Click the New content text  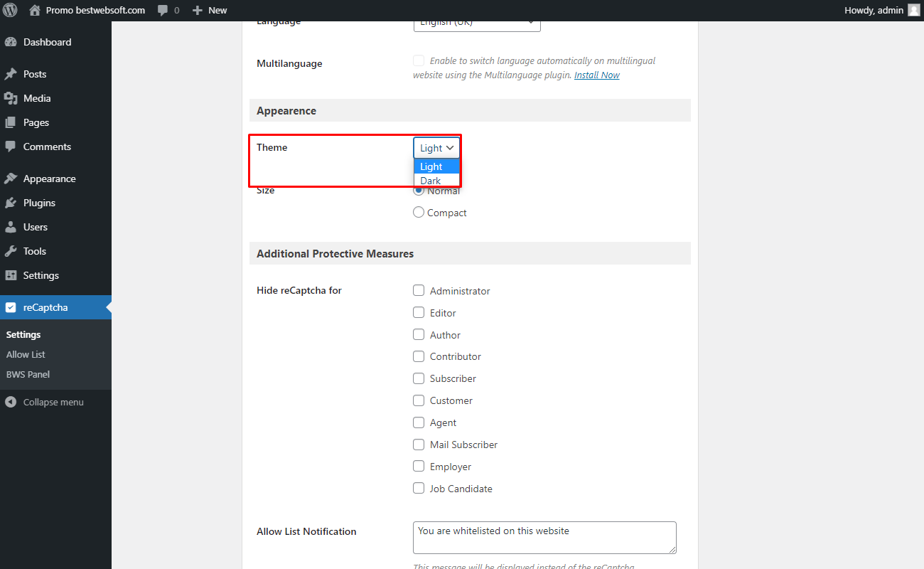(x=217, y=11)
